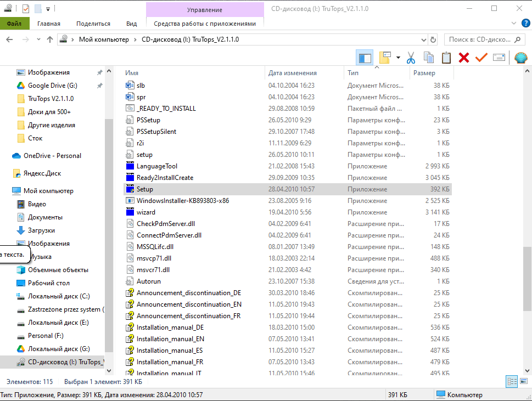The width and height of the screenshot is (532, 401).
Task: Click the file list vertical scrollbar thumb
Action: pyautogui.click(x=527, y=279)
